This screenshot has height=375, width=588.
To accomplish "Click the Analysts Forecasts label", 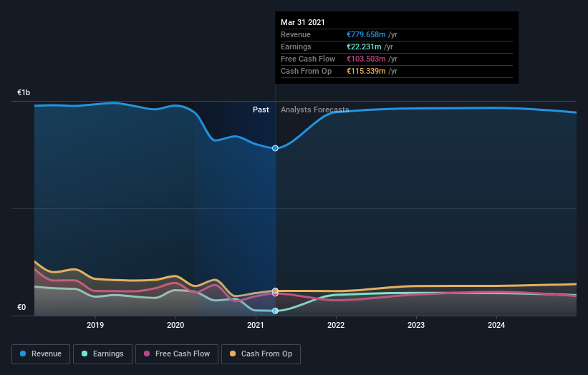I will tap(315, 109).
